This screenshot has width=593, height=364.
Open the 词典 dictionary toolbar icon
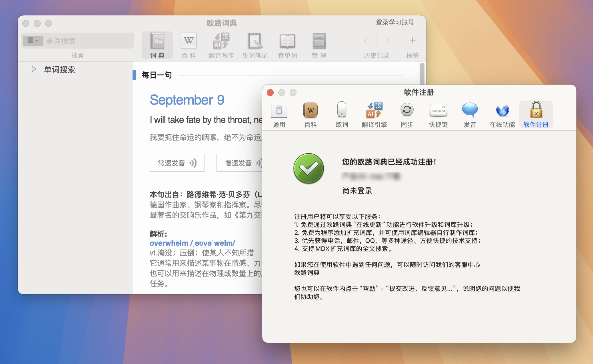157,45
